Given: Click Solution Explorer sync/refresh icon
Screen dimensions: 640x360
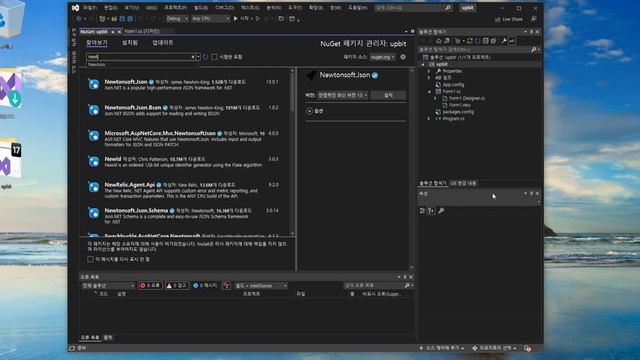Looking at the screenshot, I should click(470, 41).
